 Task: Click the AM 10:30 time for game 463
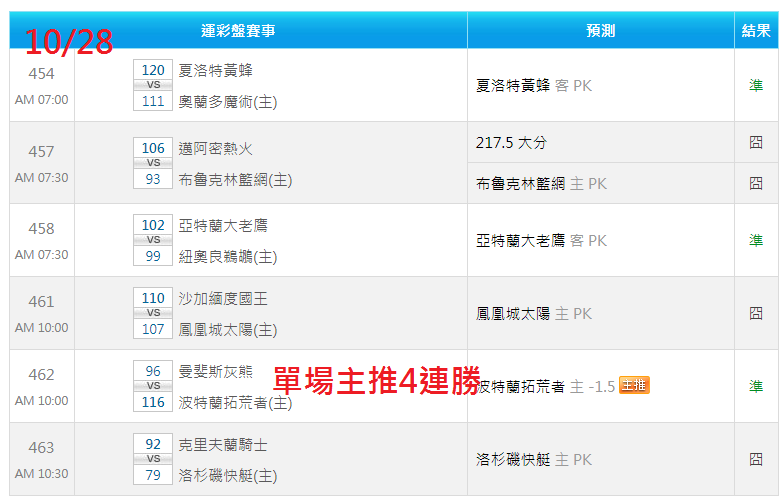(42, 474)
